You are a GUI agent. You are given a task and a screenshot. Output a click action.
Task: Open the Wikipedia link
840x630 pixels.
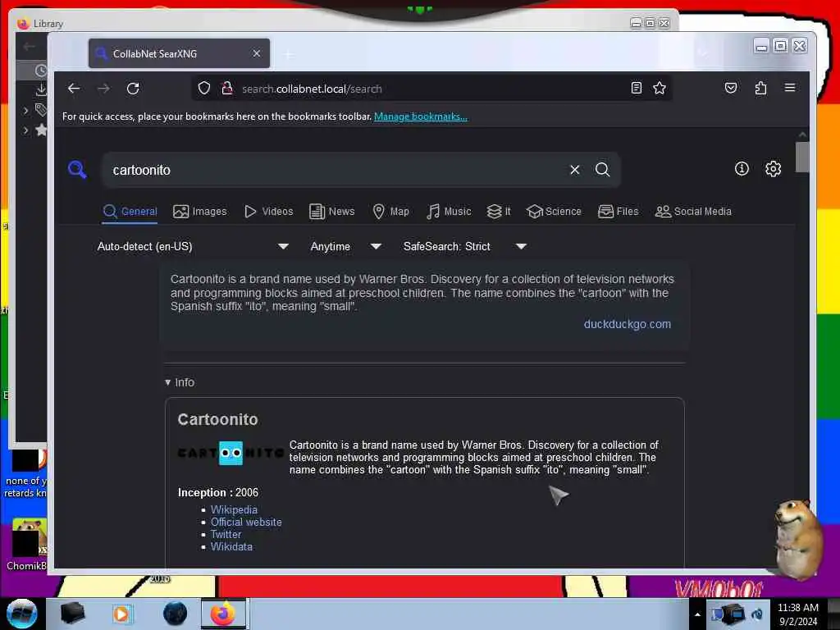click(x=234, y=510)
